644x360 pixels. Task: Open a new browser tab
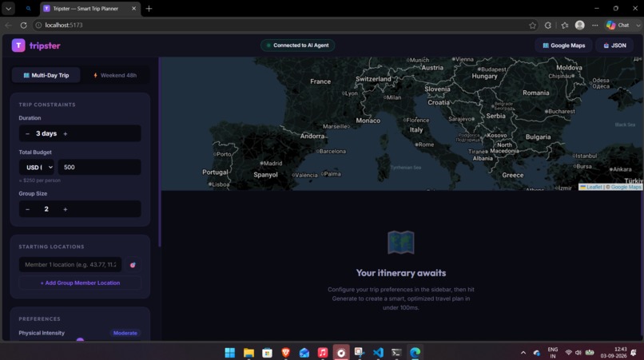tap(149, 8)
